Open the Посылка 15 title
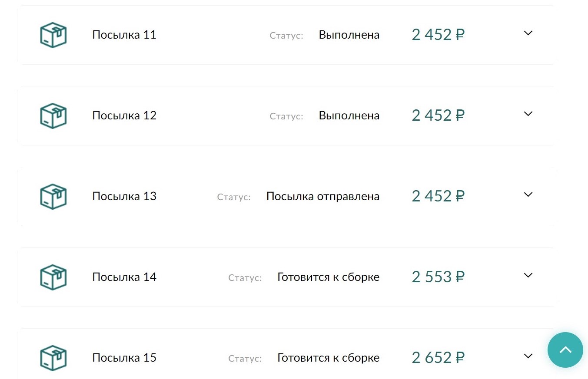The width and height of the screenshot is (588, 379). (124, 358)
